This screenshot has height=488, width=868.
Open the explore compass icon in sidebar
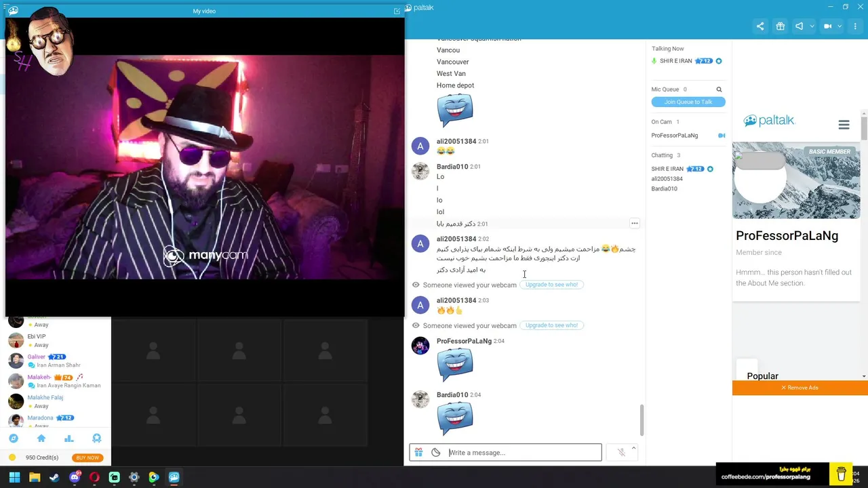click(14, 439)
